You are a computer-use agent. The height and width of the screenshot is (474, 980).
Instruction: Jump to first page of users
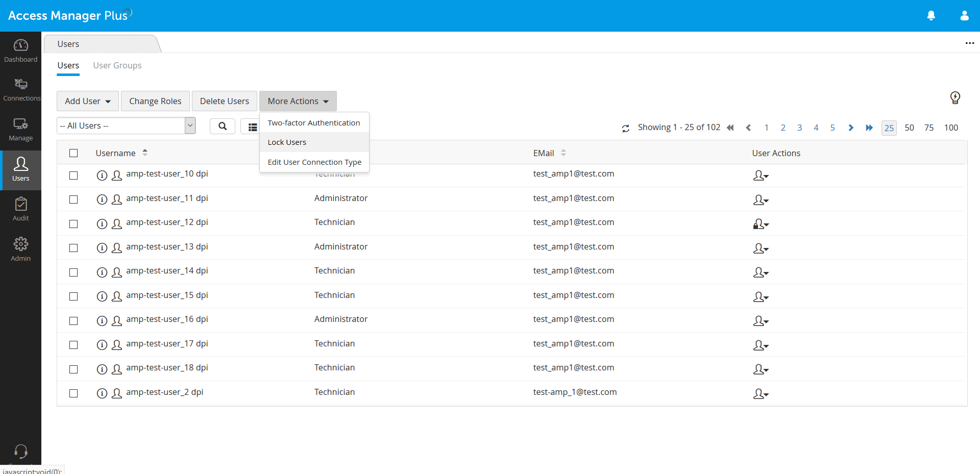tap(730, 128)
